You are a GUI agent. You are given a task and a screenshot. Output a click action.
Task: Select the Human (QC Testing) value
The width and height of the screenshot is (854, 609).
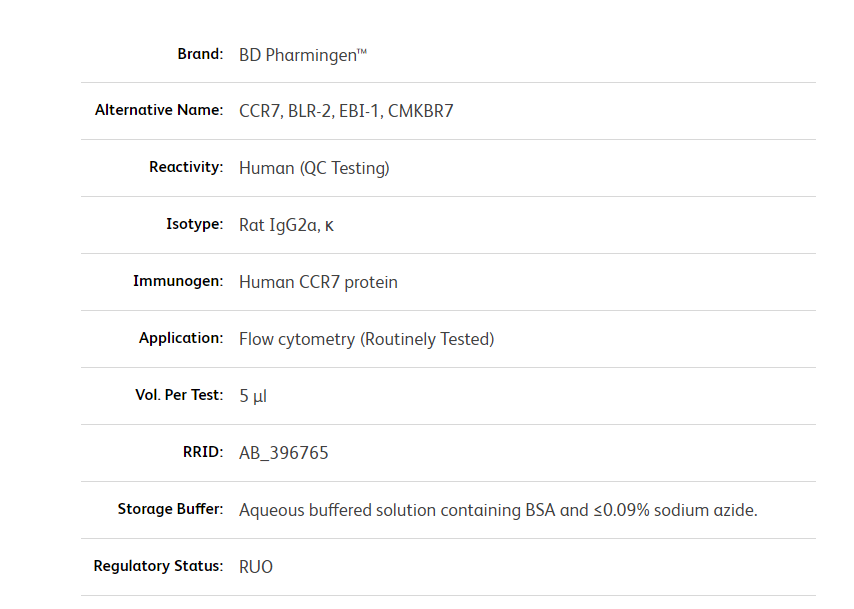click(x=314, y=168)
